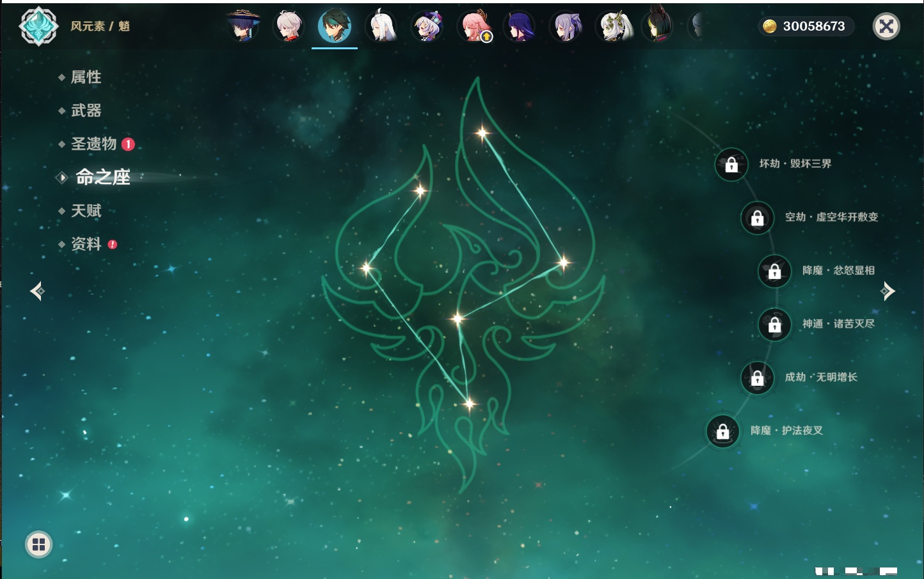This screenshot has width=924, height=579.
Task: Click the lock icon for 降魔·护法夜叉
Action: (722, 431)
